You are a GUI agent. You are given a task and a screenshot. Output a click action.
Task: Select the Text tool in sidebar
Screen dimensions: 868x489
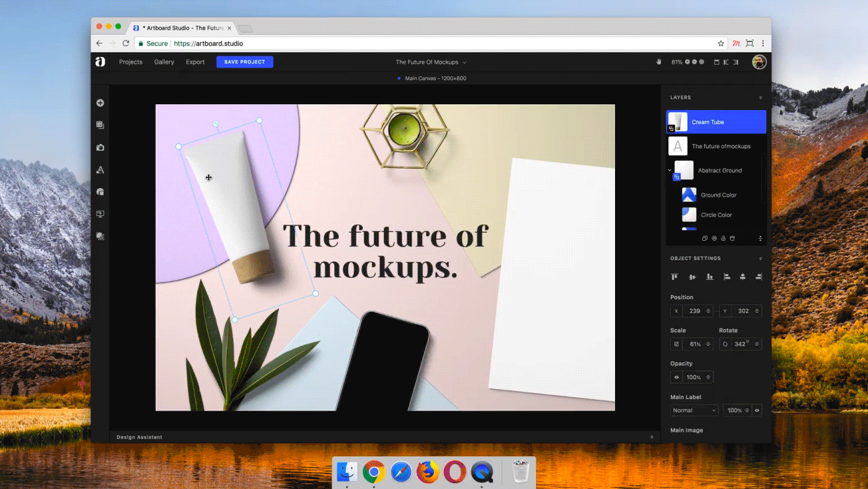pos(100,170)
